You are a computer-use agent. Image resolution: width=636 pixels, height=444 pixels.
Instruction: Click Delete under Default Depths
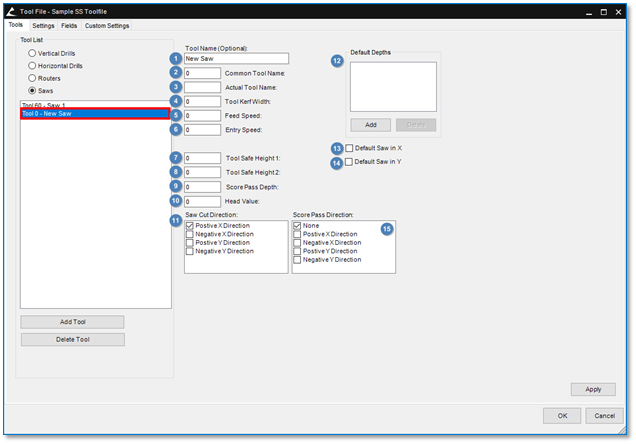(416, 125)
